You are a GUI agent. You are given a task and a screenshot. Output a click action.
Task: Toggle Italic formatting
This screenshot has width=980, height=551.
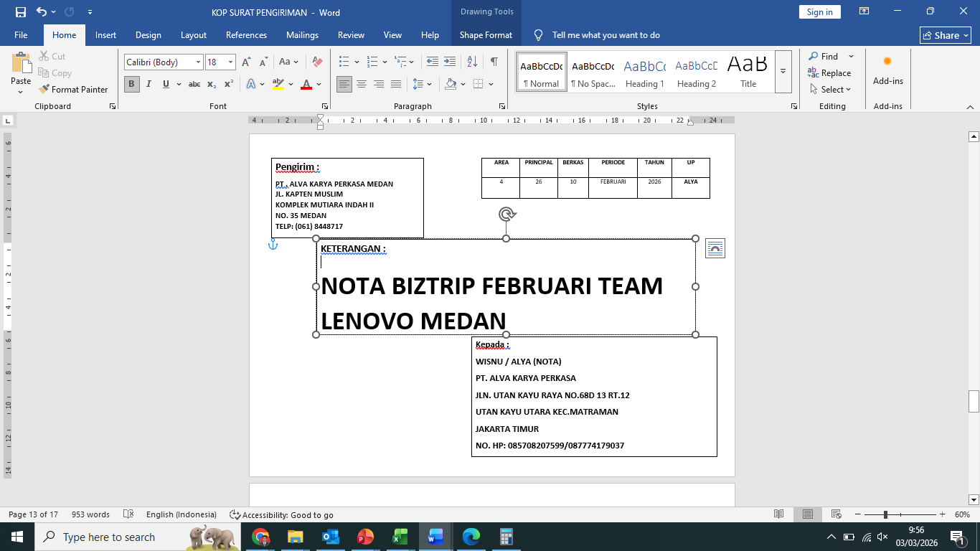(149, 84)
